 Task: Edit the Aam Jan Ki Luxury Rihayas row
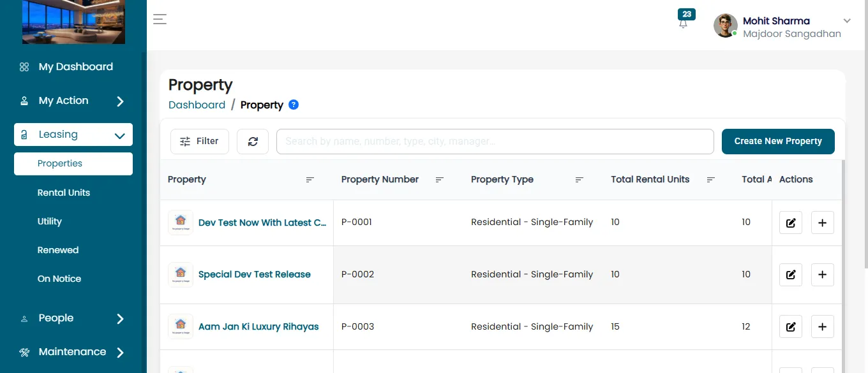tap(791, 327)
